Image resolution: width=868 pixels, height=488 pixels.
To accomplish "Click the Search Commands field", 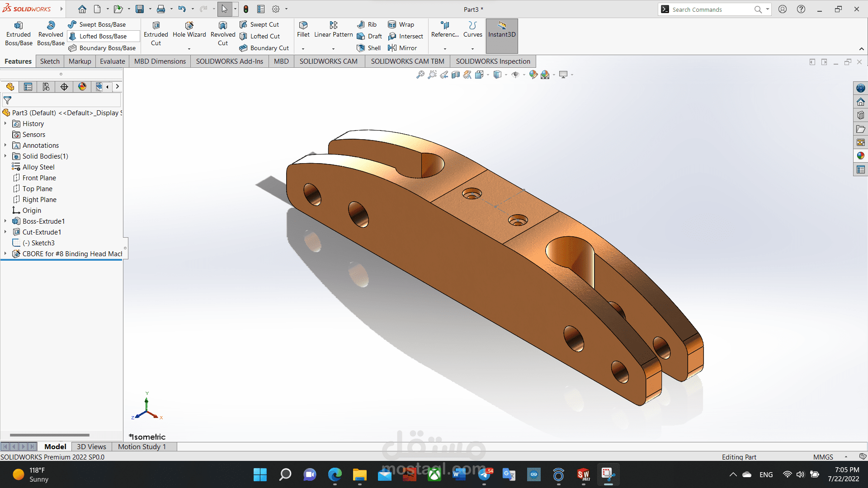I will pos(710,9).
